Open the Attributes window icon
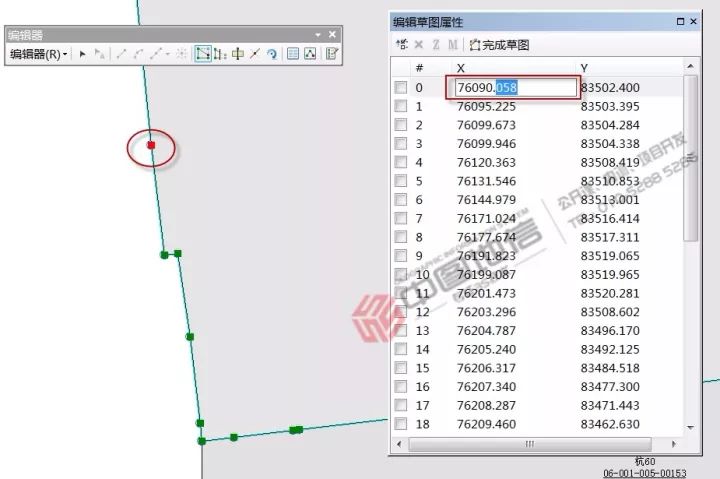 292,54
